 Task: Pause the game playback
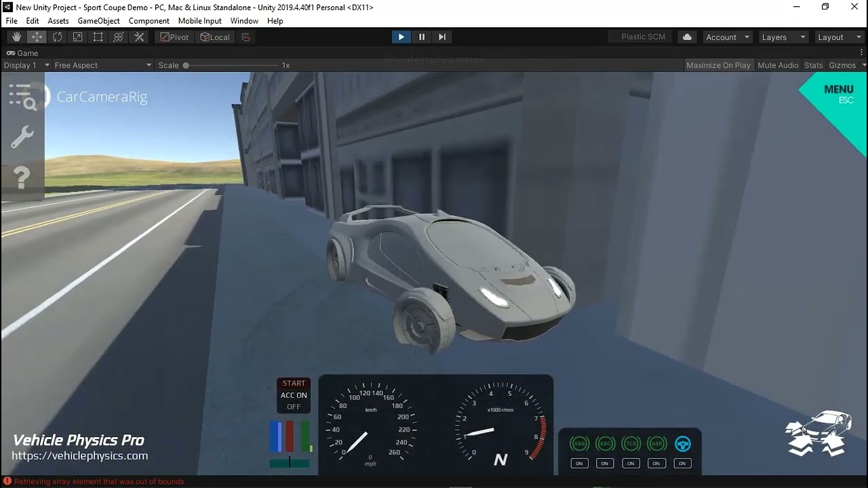tap(422, 37)
